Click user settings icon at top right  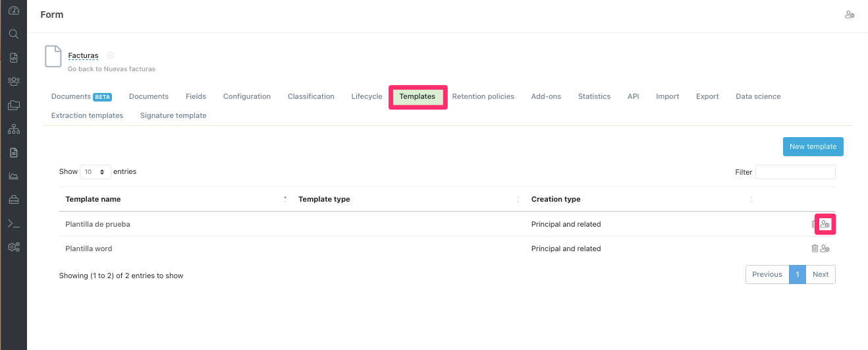click(850, 15)
